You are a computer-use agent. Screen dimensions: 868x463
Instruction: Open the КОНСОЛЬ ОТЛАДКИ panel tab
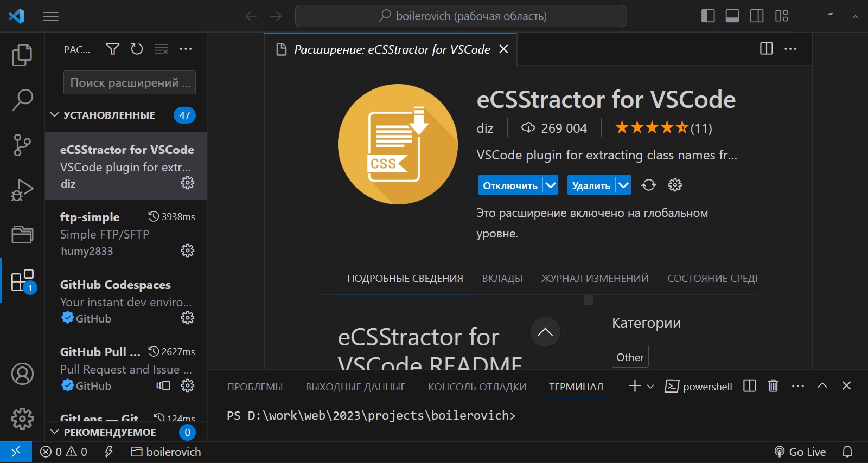[477, 387]
